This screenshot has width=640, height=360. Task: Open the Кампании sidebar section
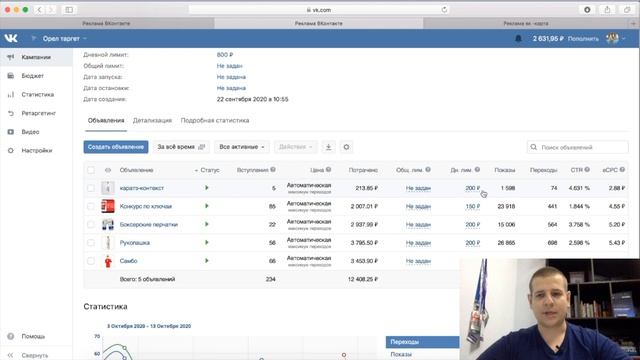36,57
